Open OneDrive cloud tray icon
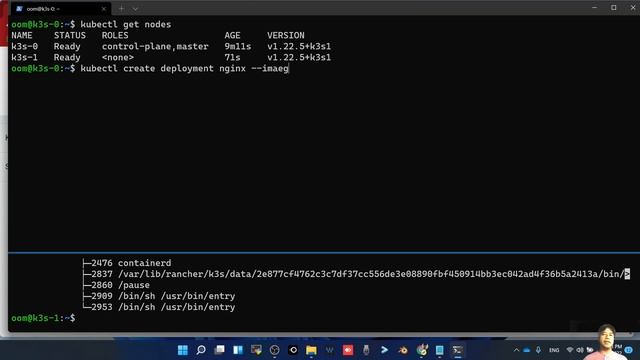The width and height of the screenshot is (640, 360). pos(527,350)
